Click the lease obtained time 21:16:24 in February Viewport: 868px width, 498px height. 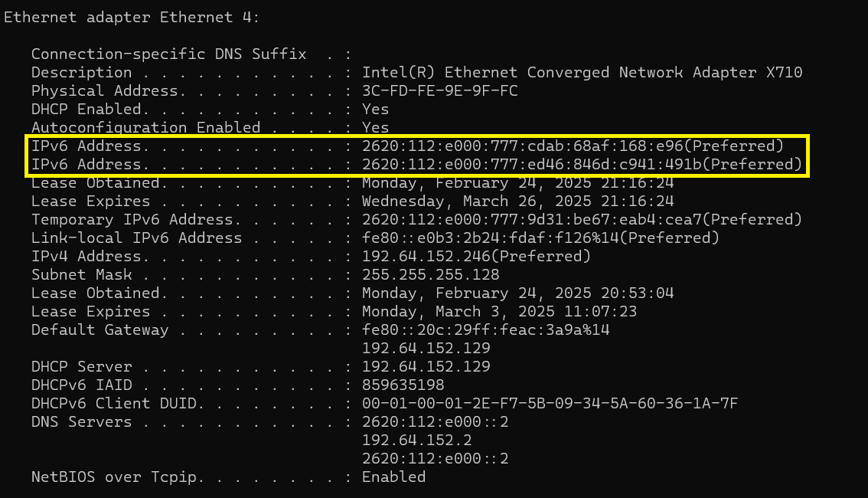[x=517, y=183]
